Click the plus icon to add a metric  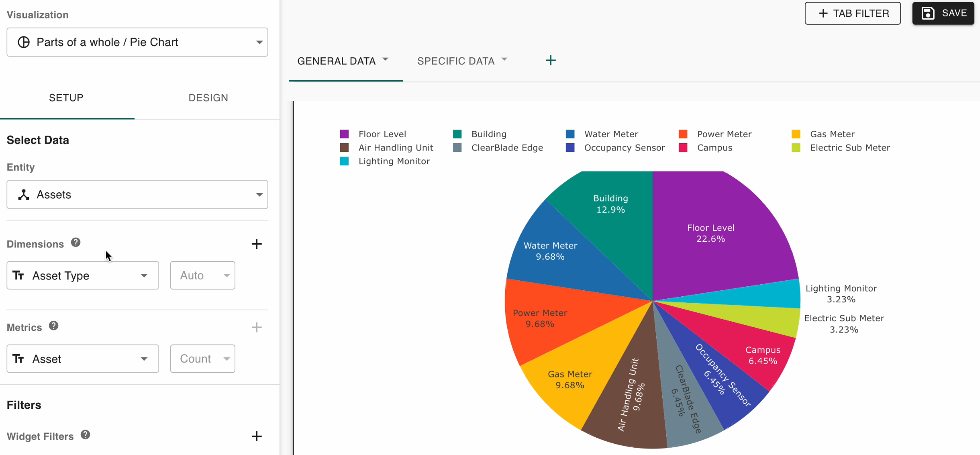click(x=256, y=327)
